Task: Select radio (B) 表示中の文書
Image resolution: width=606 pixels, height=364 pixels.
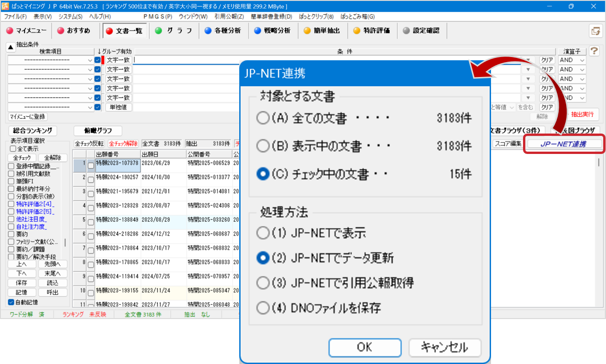Action: [263, 146]
